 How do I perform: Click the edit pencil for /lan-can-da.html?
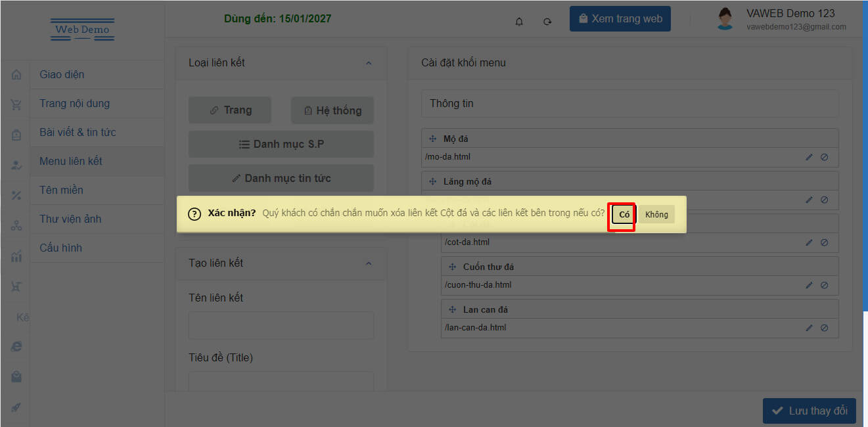click(x=809, y=328)
